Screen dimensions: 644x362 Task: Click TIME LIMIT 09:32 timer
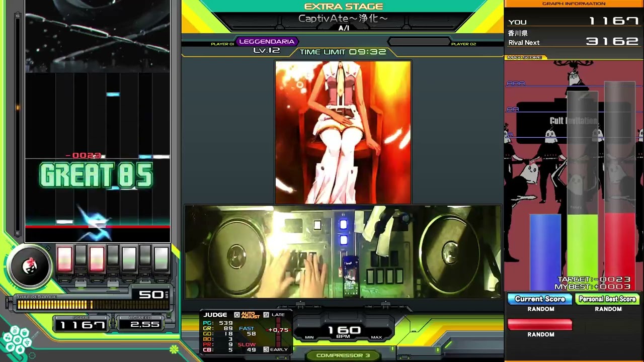[343, 52]
